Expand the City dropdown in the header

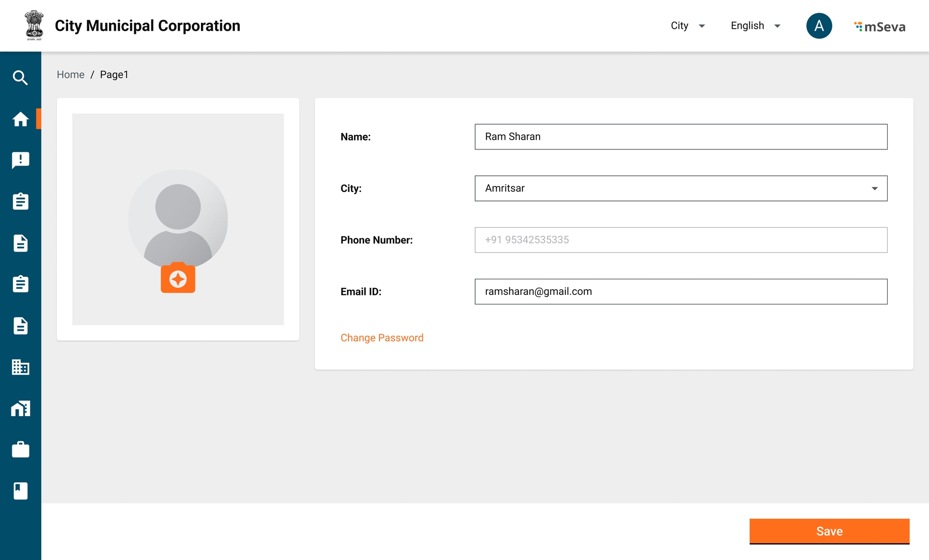pyautogui.click(x=687, y=26)
